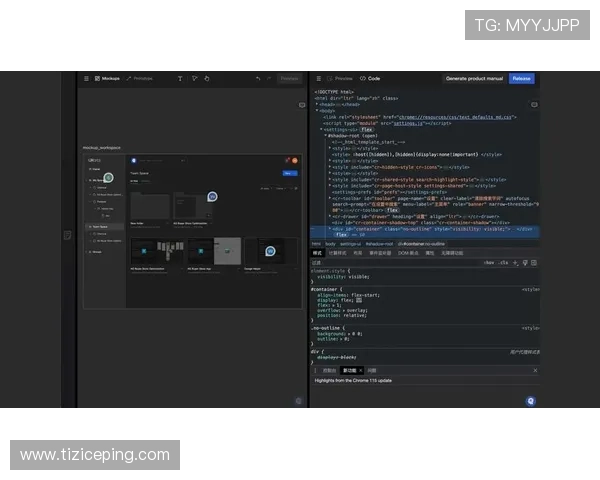
Task: Click the Generate product manual button
Action: [474, 78]
